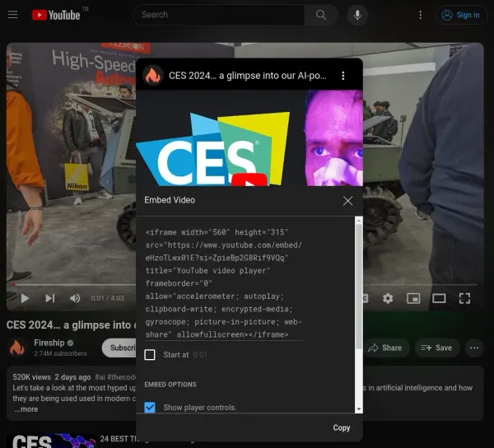This screenshot has height=448, width=494.
Task: Subscribe to the Fireship channel
Action: click(119, 348)
